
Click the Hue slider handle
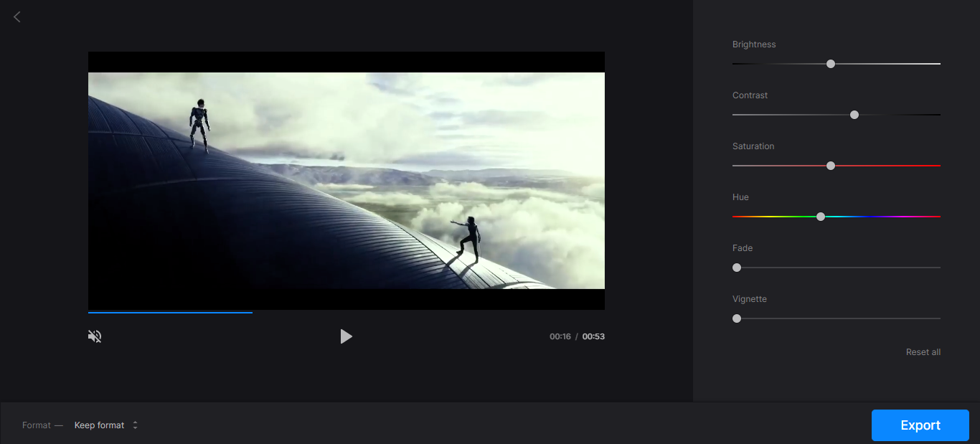click(821, 217)
